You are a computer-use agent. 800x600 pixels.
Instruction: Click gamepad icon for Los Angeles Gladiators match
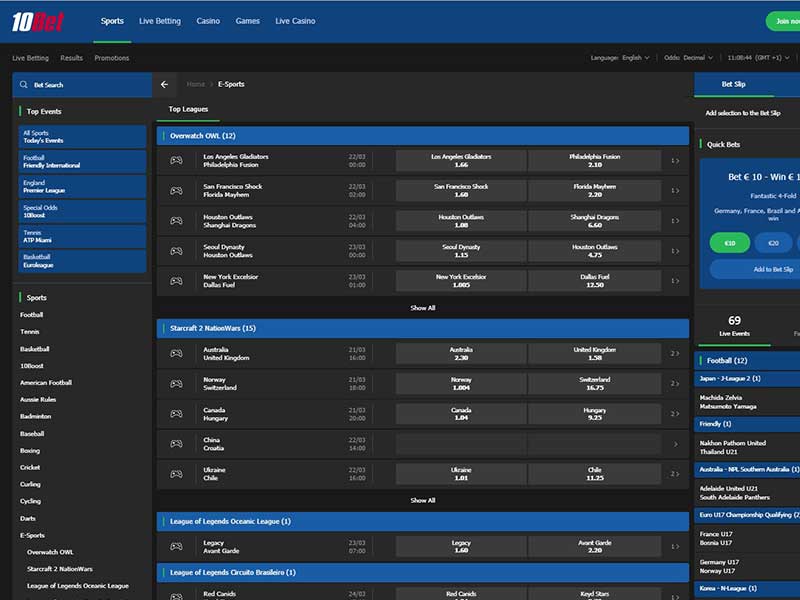(176, 160)
